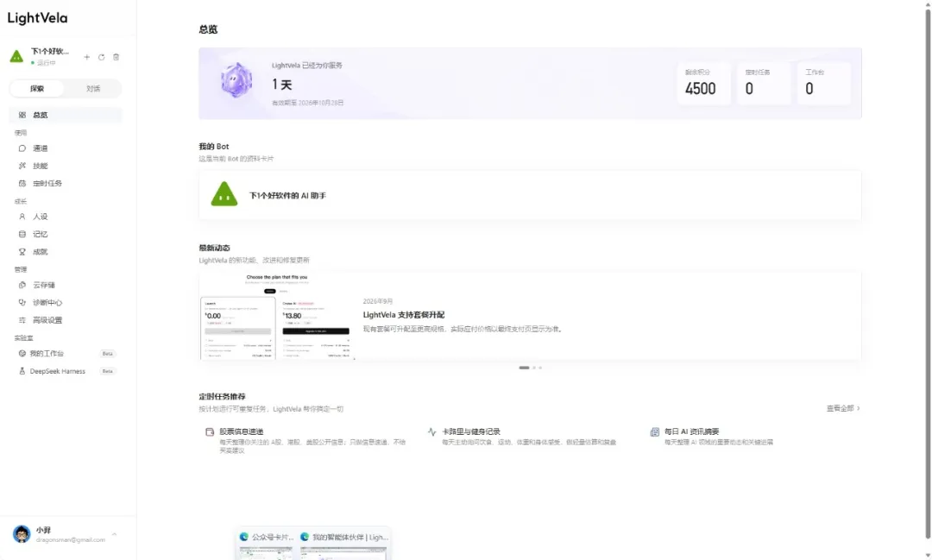
Task: Click the 2026年9月 news date
Action: (377, 301)
